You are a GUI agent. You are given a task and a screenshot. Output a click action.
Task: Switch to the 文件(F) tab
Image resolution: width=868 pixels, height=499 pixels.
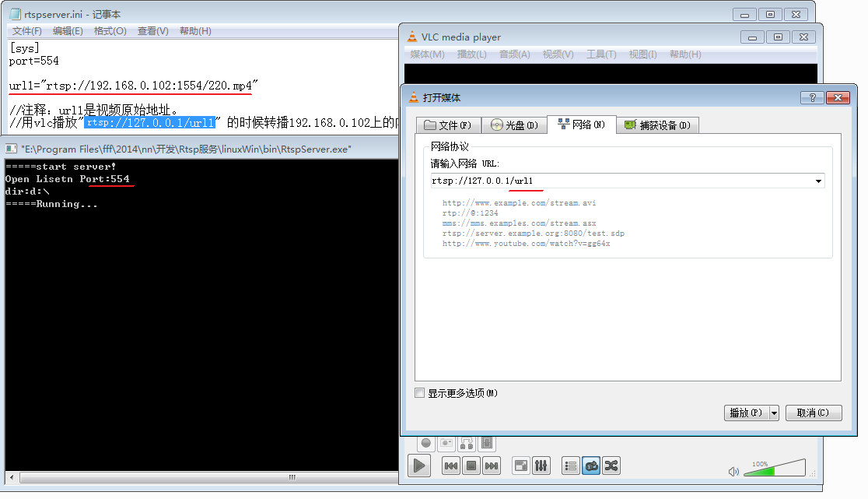(448, 125)
